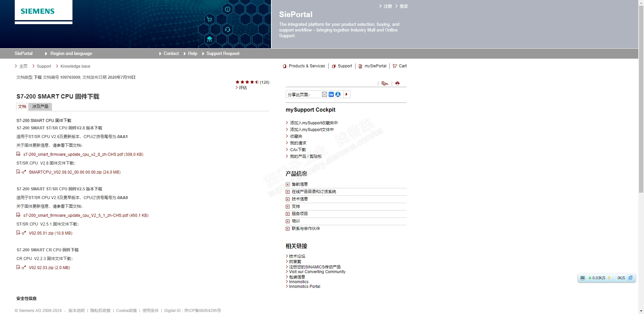Expand the 支持 product info section
The width and height of the screenshot is (644, 314).
click(x=287, y=206)
